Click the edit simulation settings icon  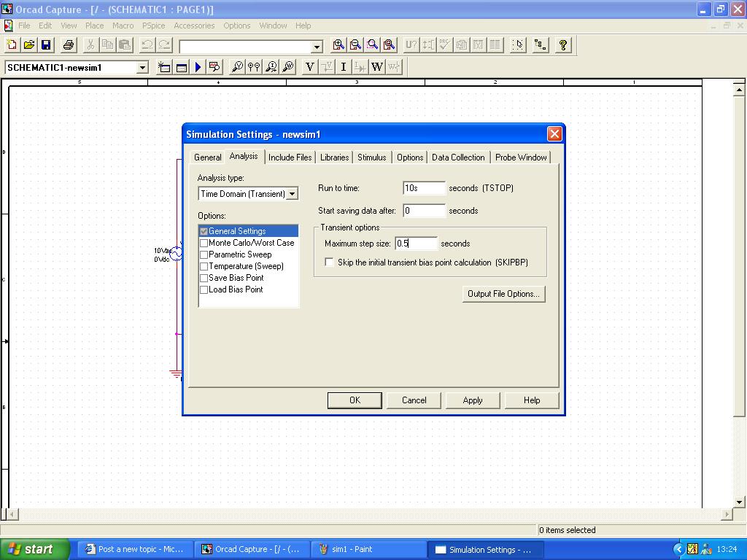click(182, 67)
